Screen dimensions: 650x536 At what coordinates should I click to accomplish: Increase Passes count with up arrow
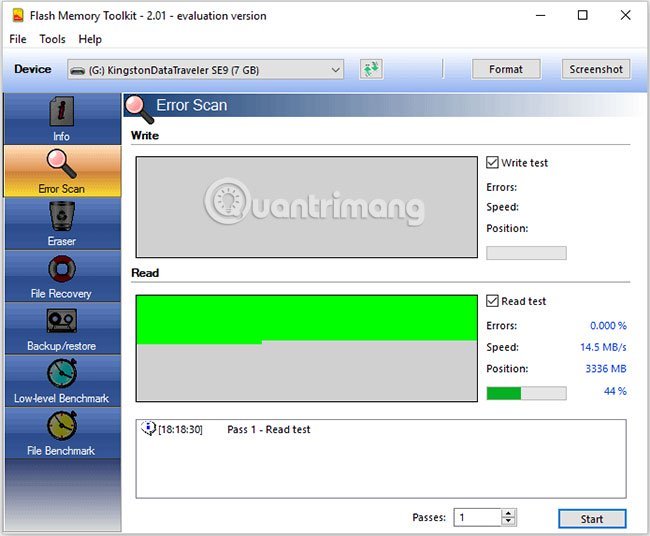509,513
